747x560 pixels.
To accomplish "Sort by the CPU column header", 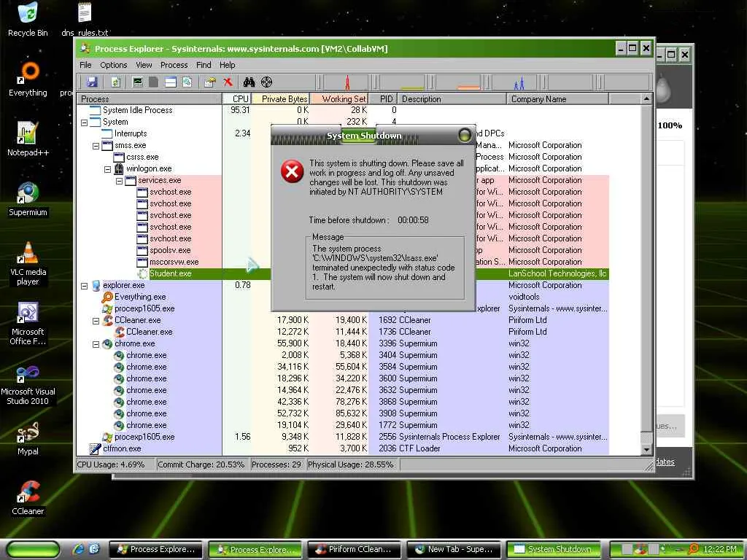I will click(237, 99).
